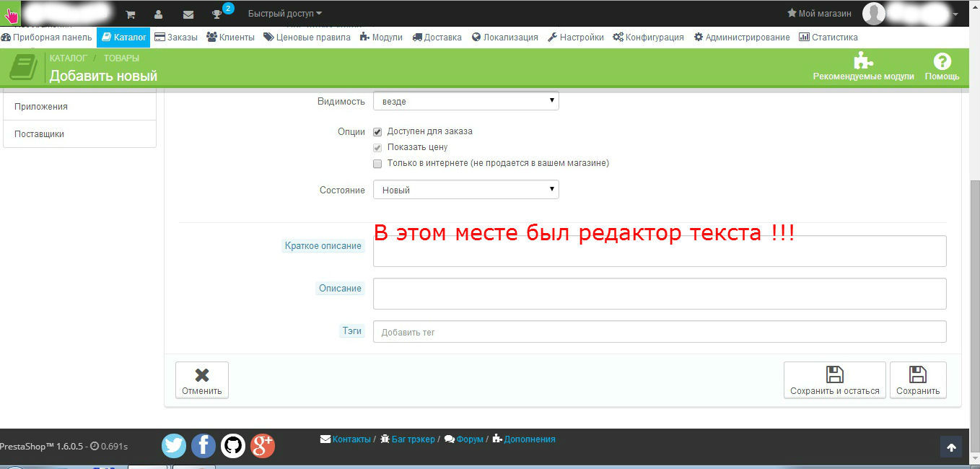Click the ТОВАРЫ breadcrumb

[121, 58]
